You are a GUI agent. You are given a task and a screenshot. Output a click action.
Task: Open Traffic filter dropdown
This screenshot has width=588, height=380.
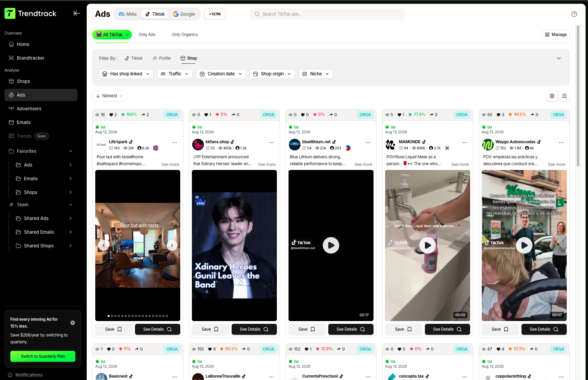coord(175,74)
